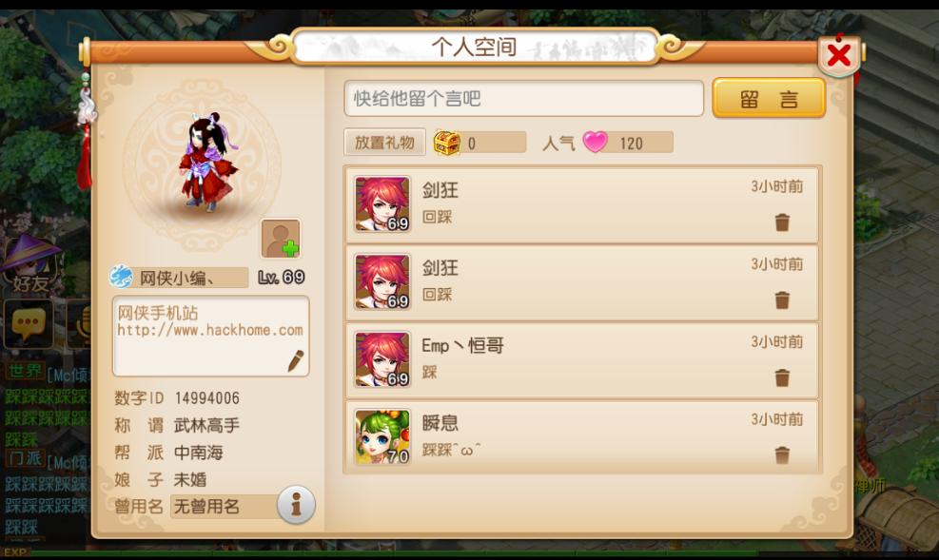Delete the first 剑狂 message with its trash icon
Image resolution: width=939 pixels, height=560 pixels.
(782, 222)
